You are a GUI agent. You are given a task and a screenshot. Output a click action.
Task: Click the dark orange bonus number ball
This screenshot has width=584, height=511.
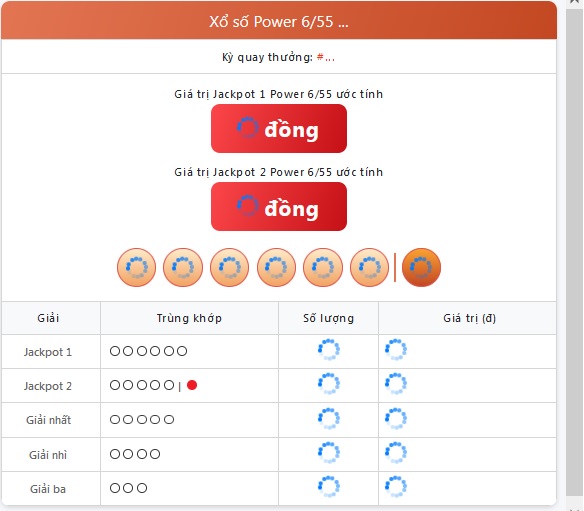(x=421, y=267)
